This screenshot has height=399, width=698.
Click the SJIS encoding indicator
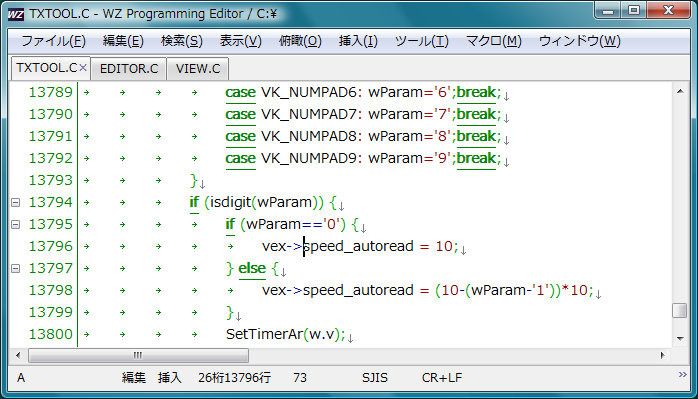(x=375, y=378)
